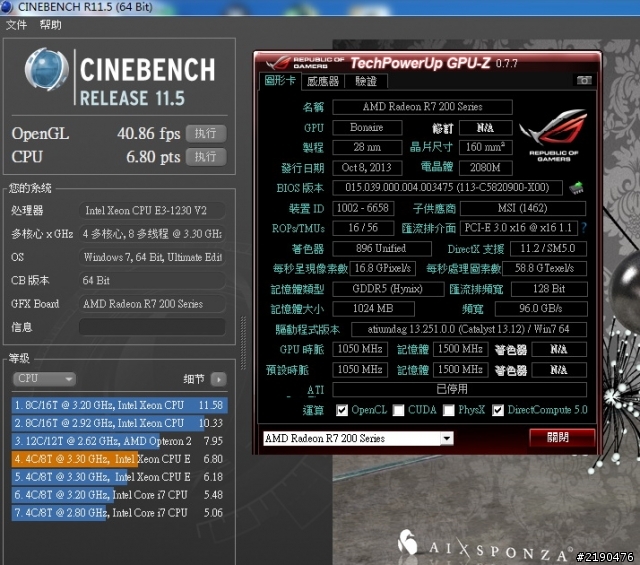Run the OpenGL test with 执行

click(x=206, y=133)
